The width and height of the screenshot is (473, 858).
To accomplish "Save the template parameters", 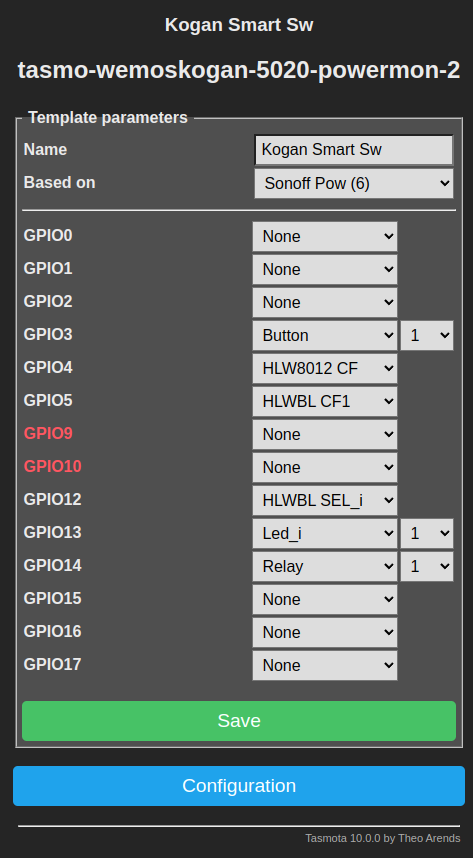I will (239, 721).
